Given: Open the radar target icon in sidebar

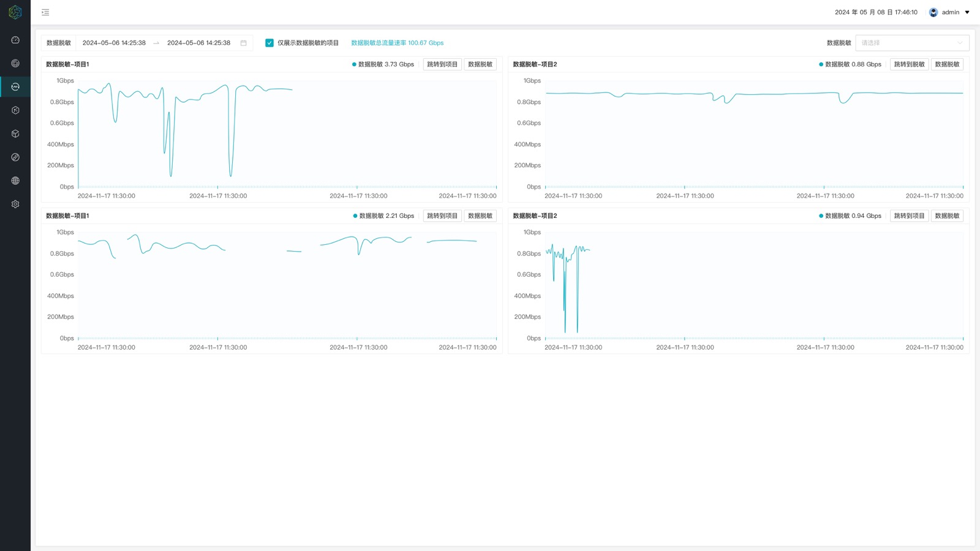Looking at the screenshot, I should pos(15,63).
